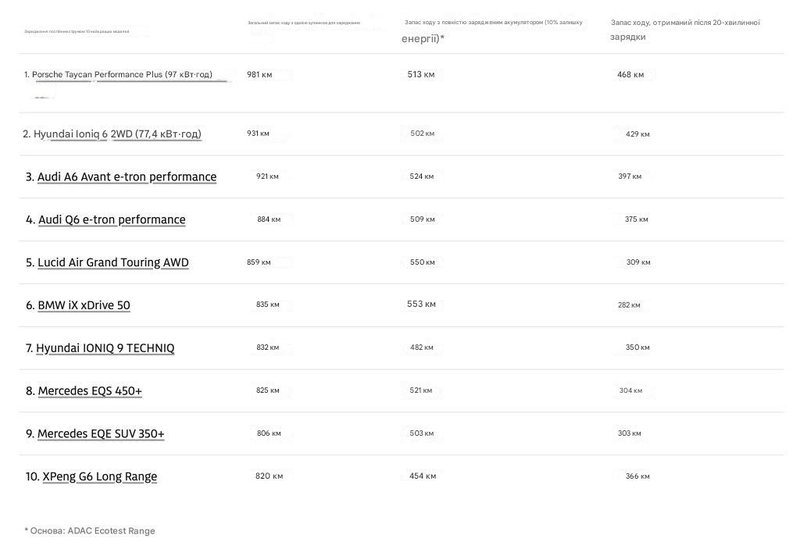Click the ADAC Ecotest Range footnote

[x=90, y=530]
